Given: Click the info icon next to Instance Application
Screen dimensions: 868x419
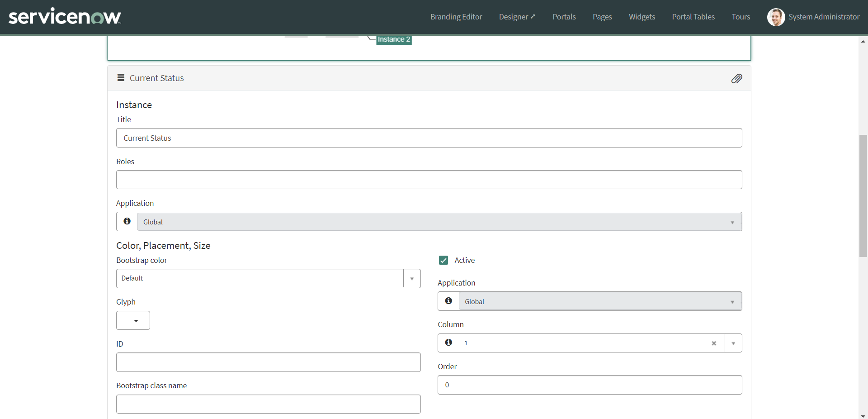Looking at the screenshot, I should (x=127, y=221).
